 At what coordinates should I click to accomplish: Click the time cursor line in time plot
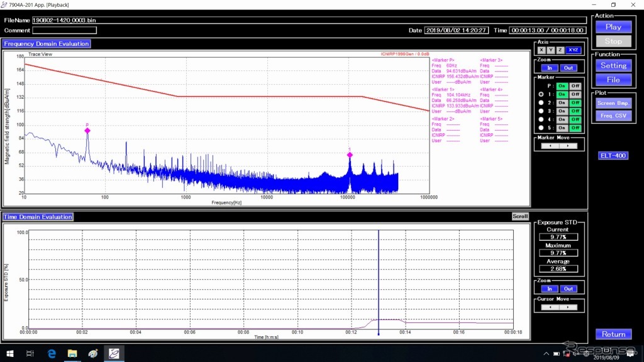(378, 282)
